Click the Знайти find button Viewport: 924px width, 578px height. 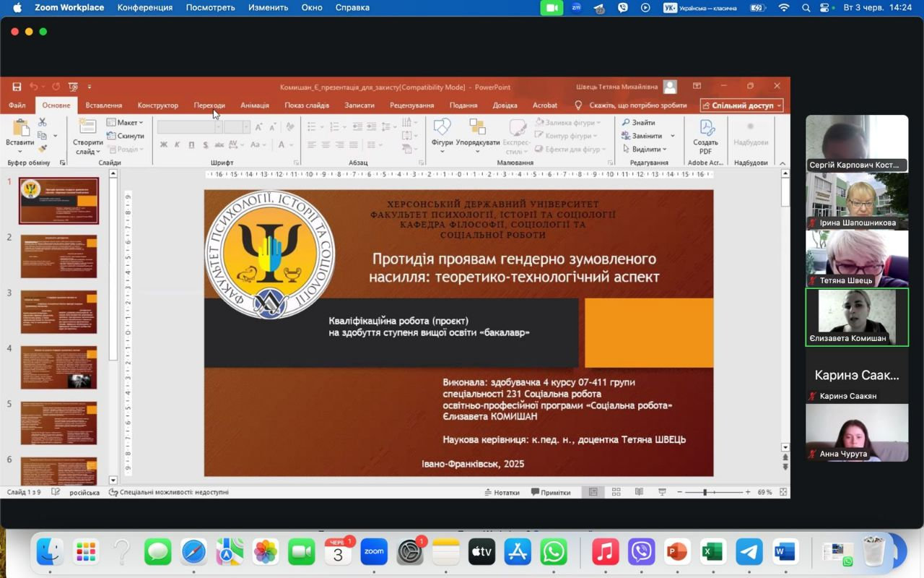(x=638, y=123)
